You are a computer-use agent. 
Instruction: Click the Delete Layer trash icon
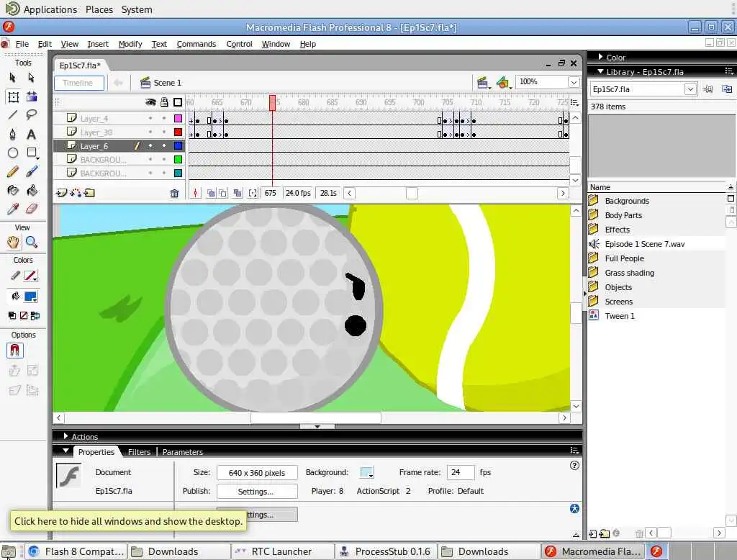(x=174, y=193)
